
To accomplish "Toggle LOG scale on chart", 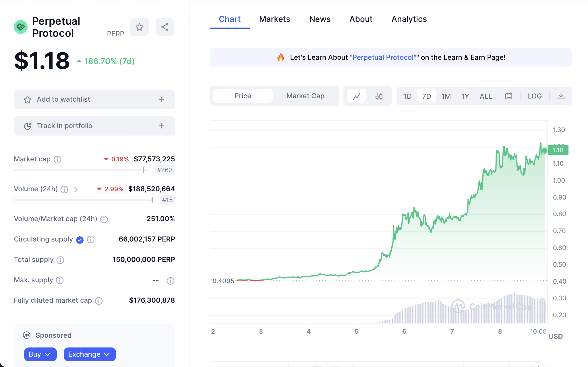I will point(535,96).
